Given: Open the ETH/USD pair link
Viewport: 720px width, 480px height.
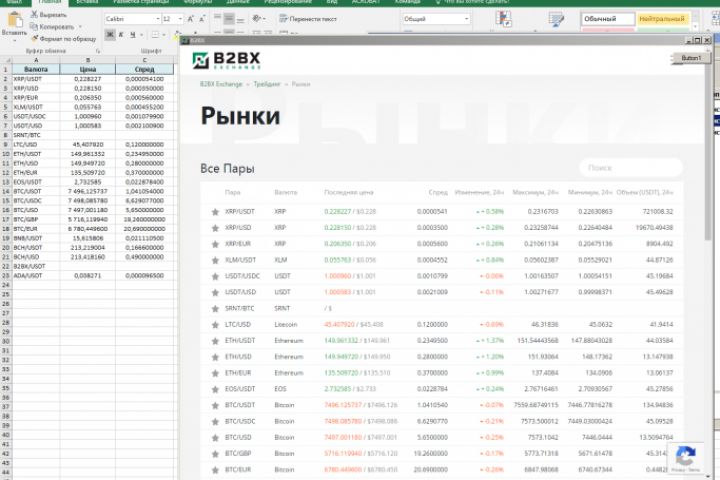Looking at the screenshot, I should pyautogui.click(x=238, y=356).
